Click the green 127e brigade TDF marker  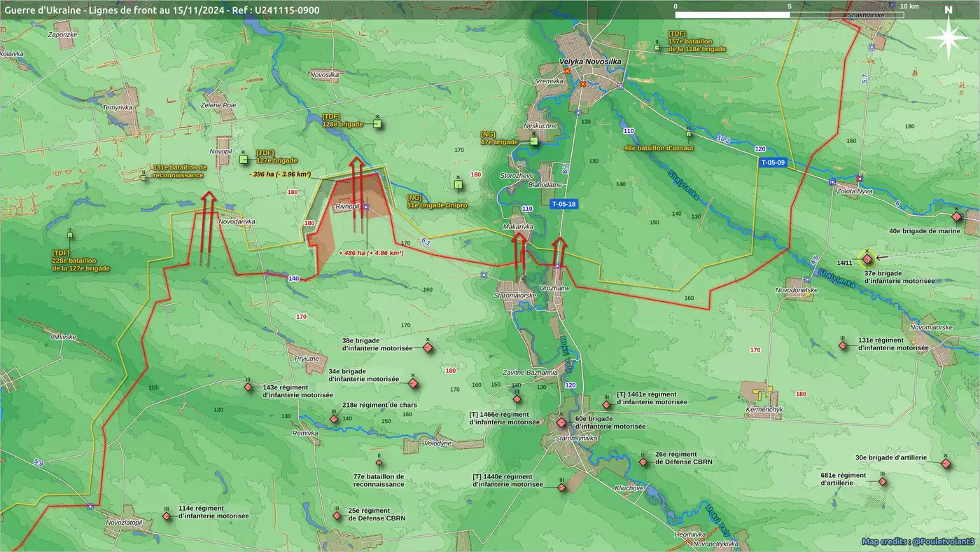pos(244,160)
